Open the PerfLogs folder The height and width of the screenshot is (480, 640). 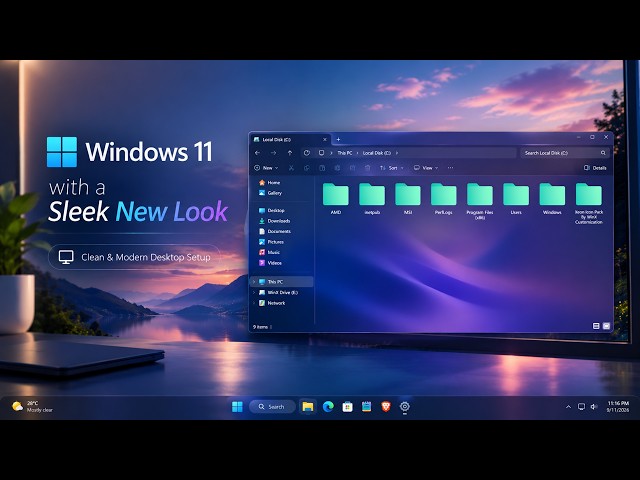click(444, 199)
